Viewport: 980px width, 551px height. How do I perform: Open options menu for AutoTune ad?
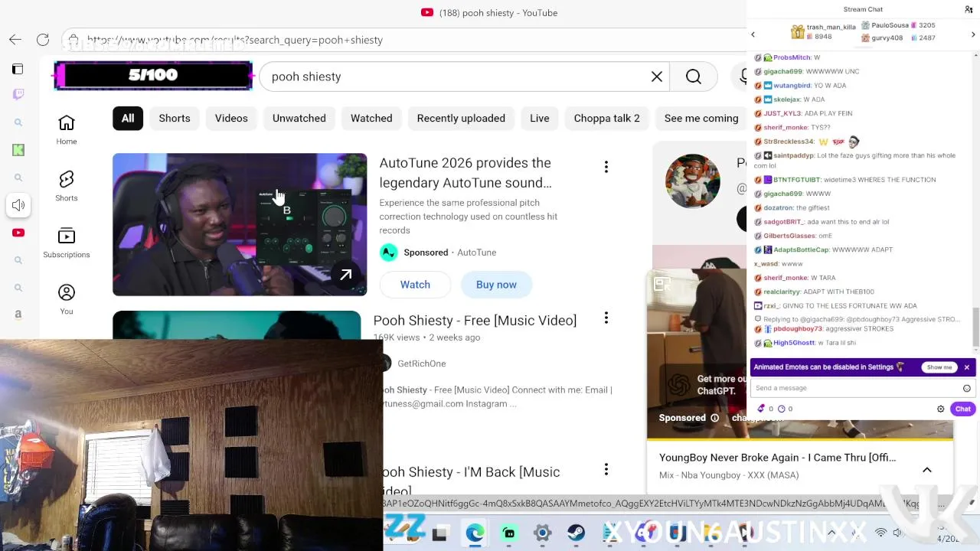click(x=606, y=167)
